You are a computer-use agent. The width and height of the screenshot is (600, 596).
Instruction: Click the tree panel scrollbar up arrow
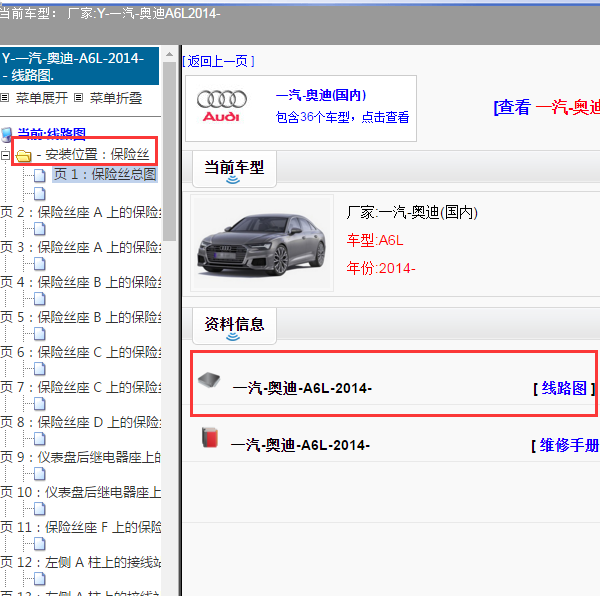(169, 54)
